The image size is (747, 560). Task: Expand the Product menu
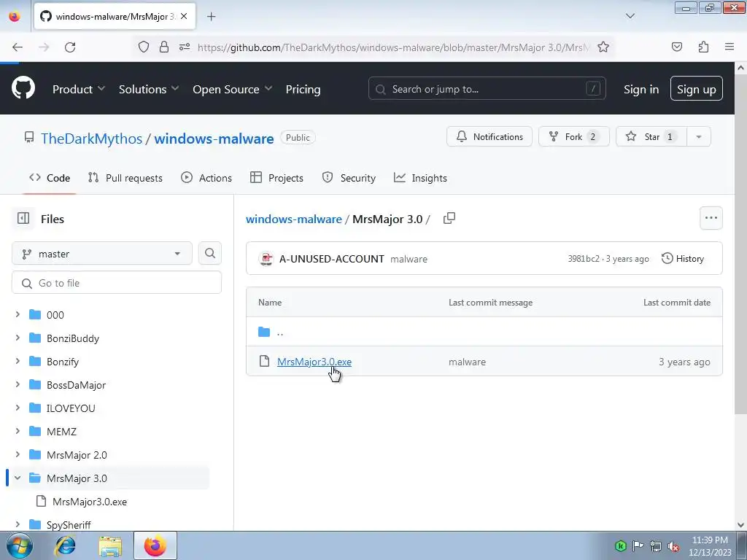click(79, 89)
